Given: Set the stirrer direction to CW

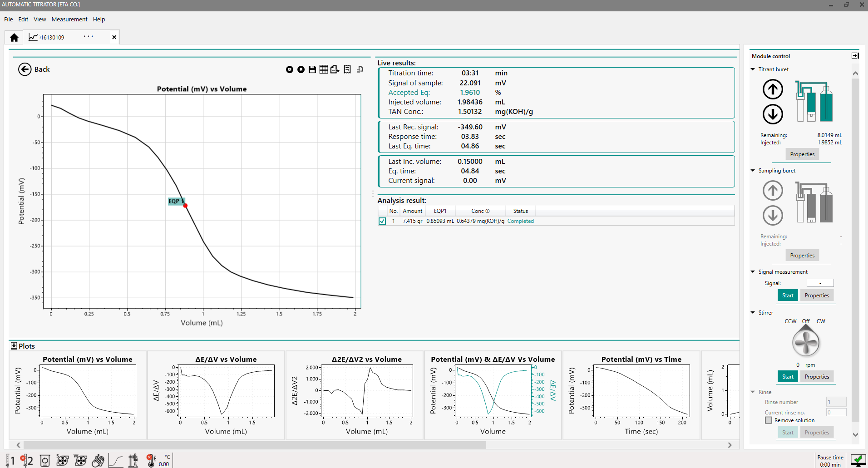Looking at the screenshot, I should (821, 321).
